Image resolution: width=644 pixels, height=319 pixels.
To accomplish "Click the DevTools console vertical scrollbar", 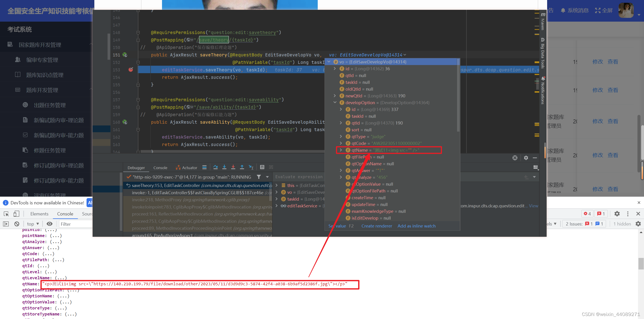I will pyautogui.click(x=641, y=264).
